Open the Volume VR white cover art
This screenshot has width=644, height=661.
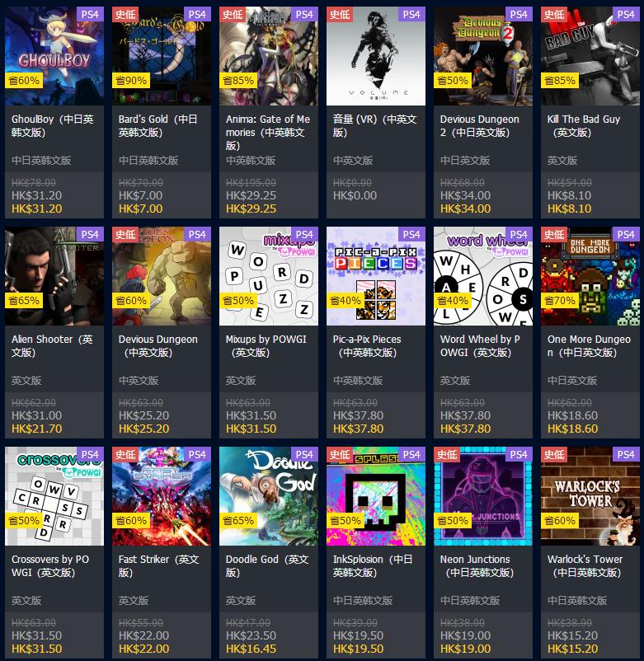(x=376, y=56)
